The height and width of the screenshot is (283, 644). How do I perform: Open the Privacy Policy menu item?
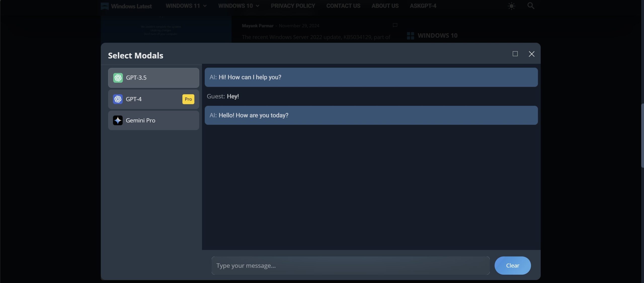[293, 6]
